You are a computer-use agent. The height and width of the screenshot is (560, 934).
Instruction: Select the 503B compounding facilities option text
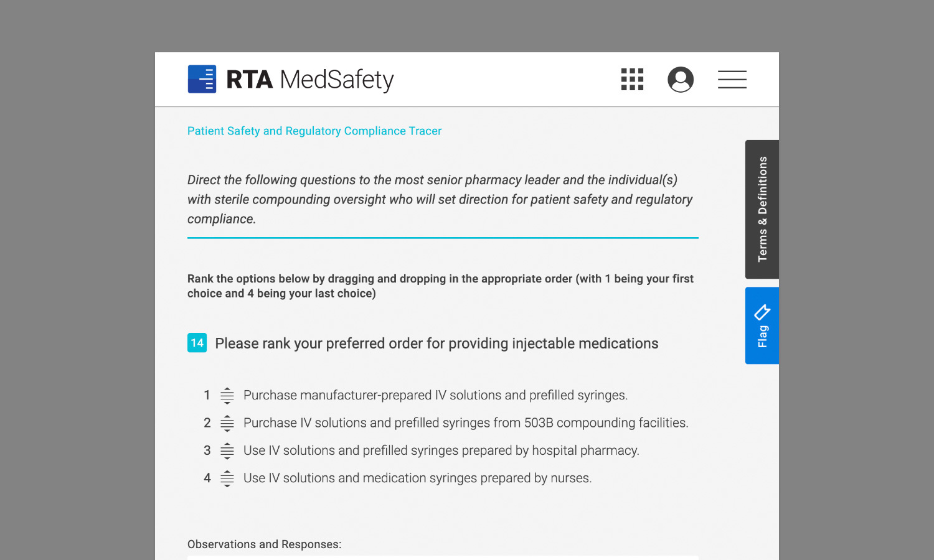coord(466,423)
